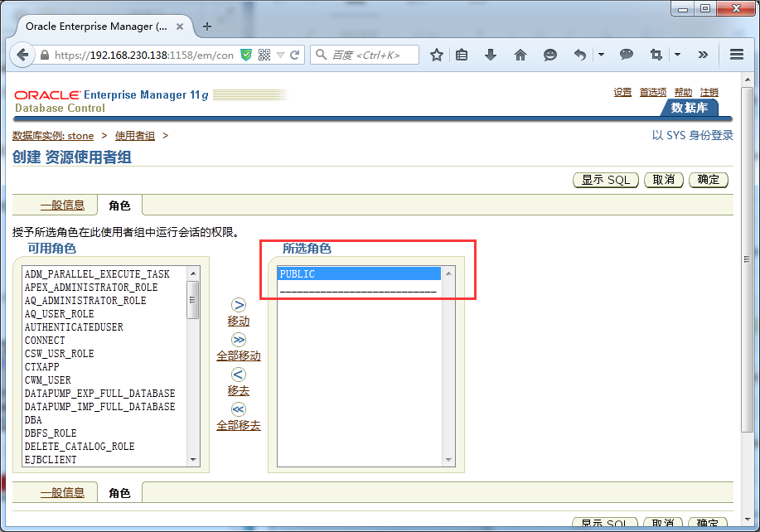This screenshot has width=760, height=532.
Task: Expand the dropdown arrow beside the undo icon
Action: [x=601, y=54]
